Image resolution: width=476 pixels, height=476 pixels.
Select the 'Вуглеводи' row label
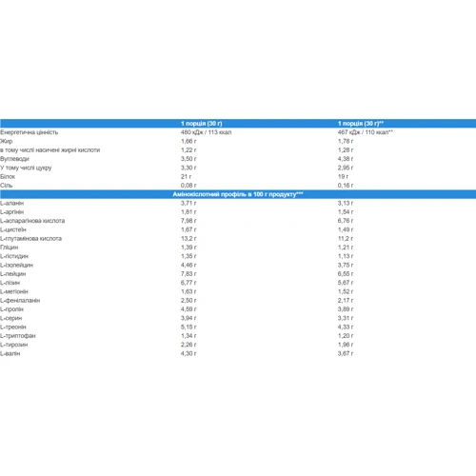14,159
